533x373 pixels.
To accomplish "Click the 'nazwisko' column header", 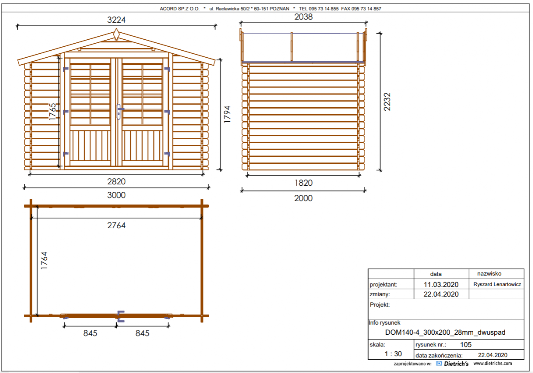I will pyautogui.click(x=489, y=273).
